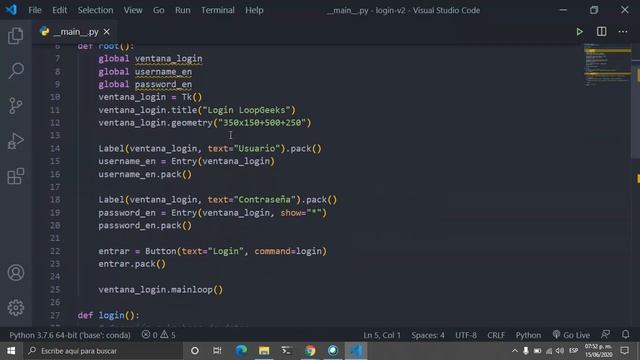Open the Edit menu
Viewport: 640px width, 360px height.
pos(59,10)
